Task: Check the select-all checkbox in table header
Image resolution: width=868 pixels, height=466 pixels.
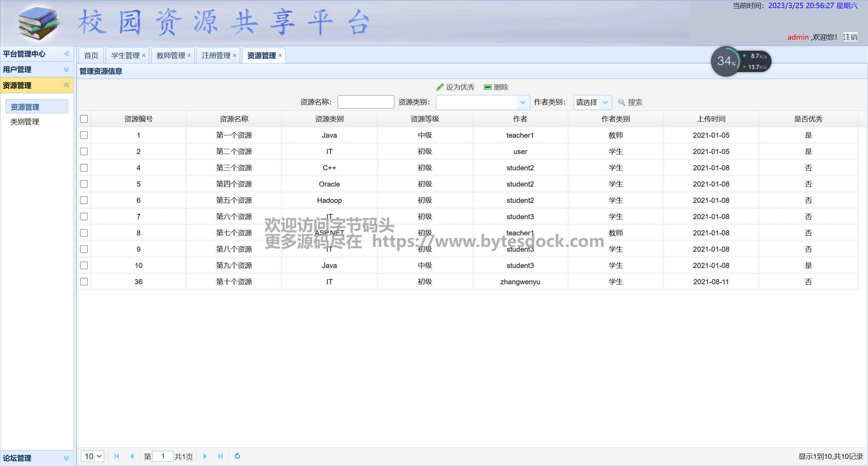Action: (84, 119)
